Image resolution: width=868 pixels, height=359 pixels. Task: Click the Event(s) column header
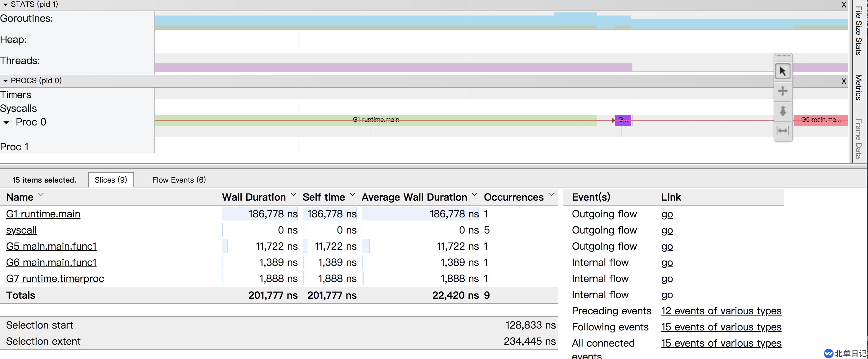click(591, 197)
